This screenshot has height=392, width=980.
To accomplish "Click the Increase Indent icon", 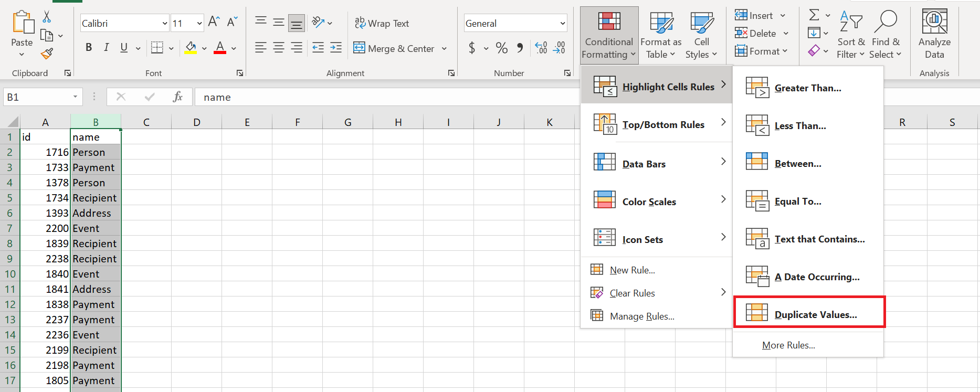I will pyautogui.click(x=336, y=48).
